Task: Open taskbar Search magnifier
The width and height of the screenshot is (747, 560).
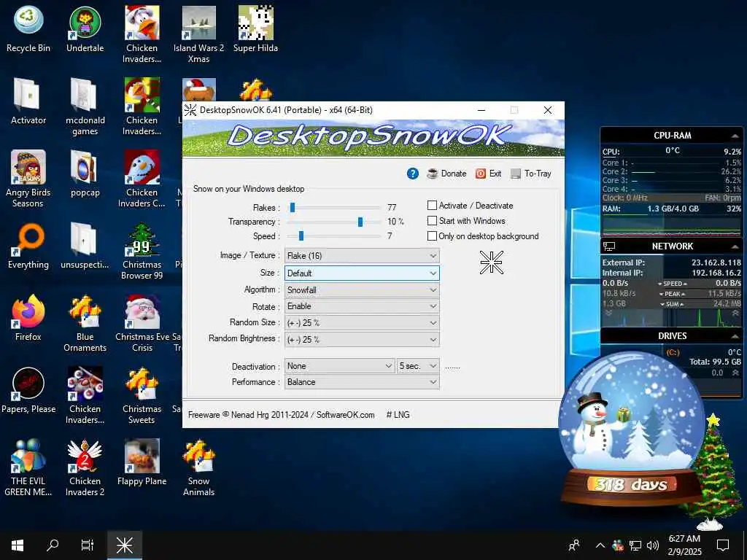Action: (x=53, y=545)
